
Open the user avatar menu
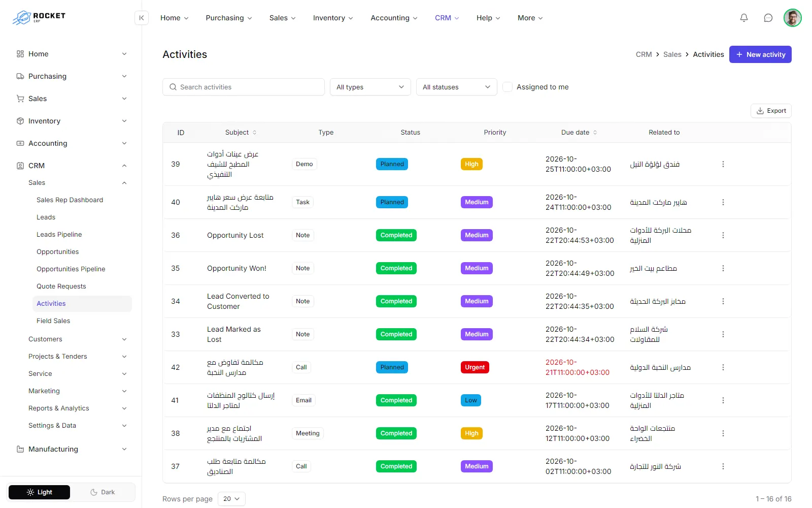point(792,18)
